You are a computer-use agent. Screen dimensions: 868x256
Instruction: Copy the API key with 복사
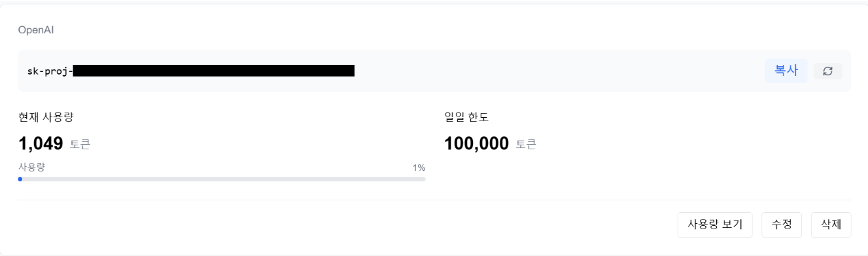pos(786,71)
